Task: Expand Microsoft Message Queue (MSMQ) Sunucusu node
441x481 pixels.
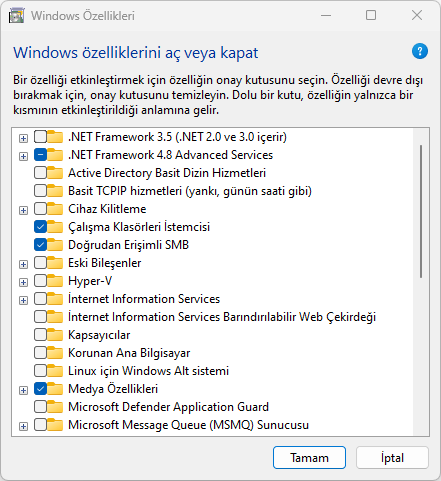Action: [23, 426]
